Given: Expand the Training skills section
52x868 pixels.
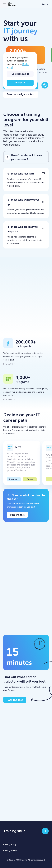Looking at the screenshot, I should [x=45, y=831].
